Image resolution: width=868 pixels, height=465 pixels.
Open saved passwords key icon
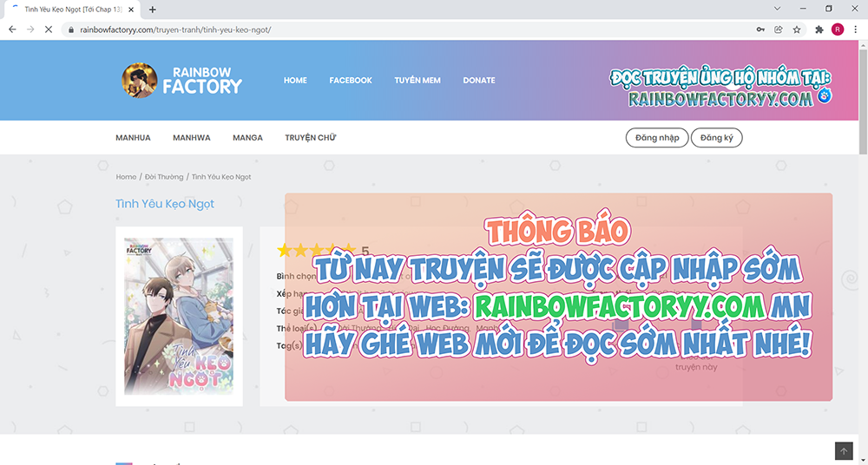pos(760,29)
